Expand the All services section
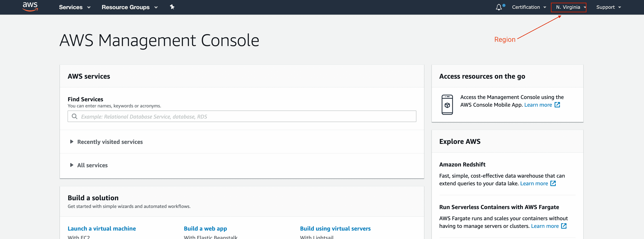This screenshot has height=239, width=644. tap(89, 165)
